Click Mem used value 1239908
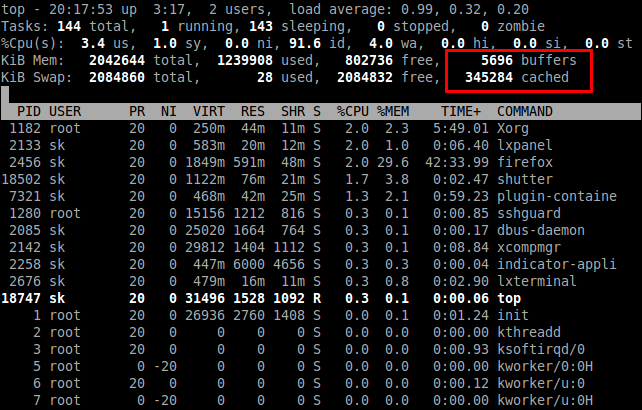The height and width of the screenshot is (410, 642). pos(245,60)
